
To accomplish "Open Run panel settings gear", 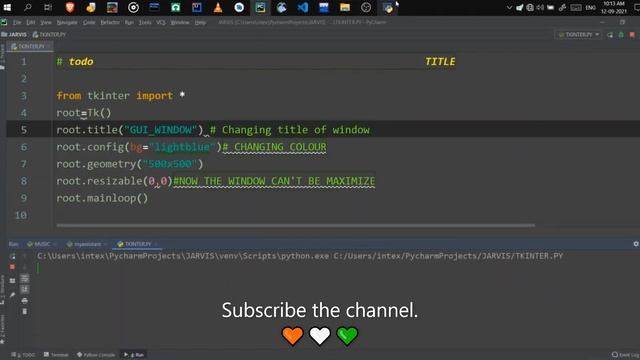I will pyautogui.click(x=636, y=244).
